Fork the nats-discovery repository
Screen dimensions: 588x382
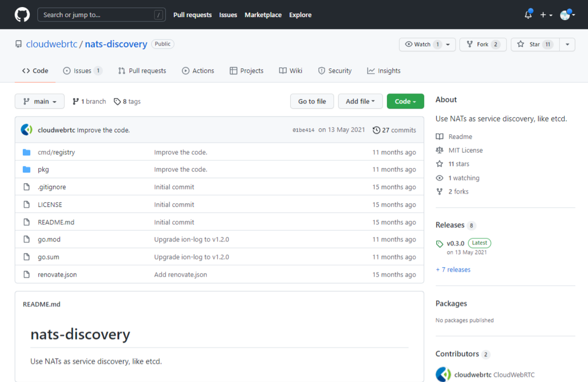482,44
